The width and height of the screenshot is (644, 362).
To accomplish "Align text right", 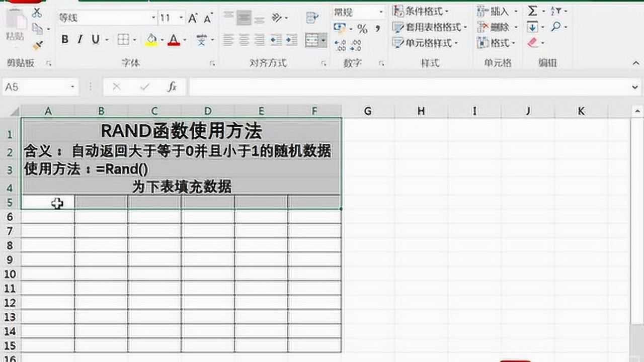I will [260, 40].
